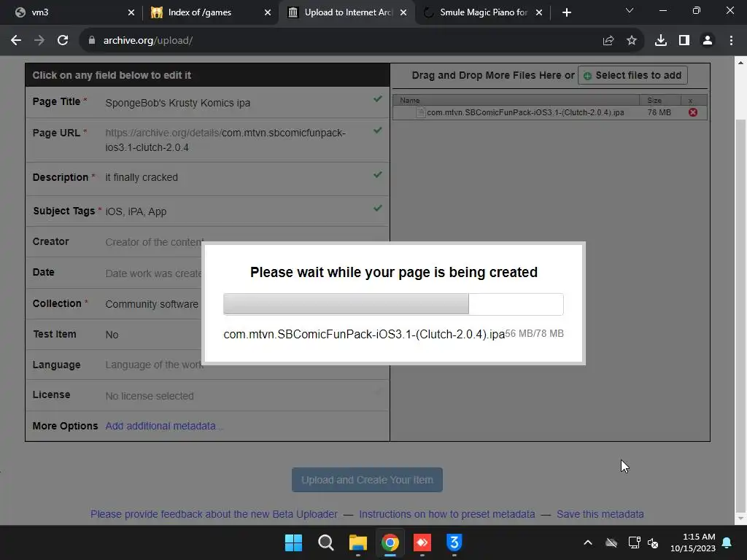Click the 78 MB size cell

point(659,112)
